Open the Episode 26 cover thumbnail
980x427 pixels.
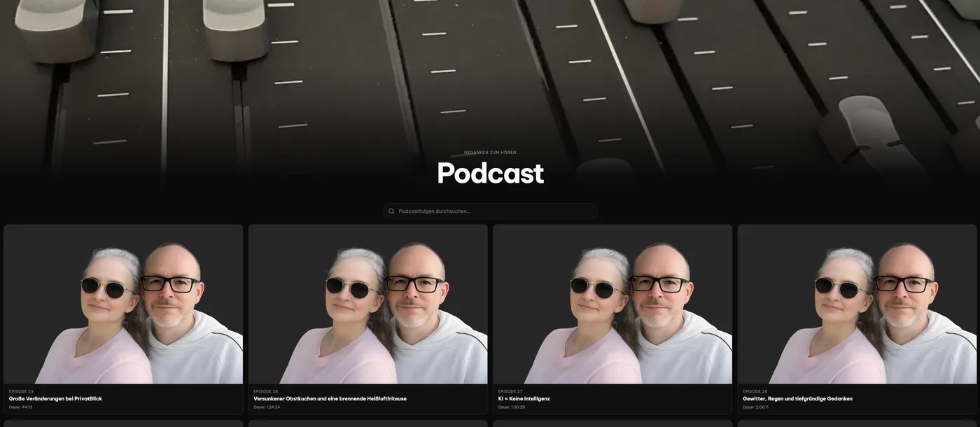tap(857, 304)
